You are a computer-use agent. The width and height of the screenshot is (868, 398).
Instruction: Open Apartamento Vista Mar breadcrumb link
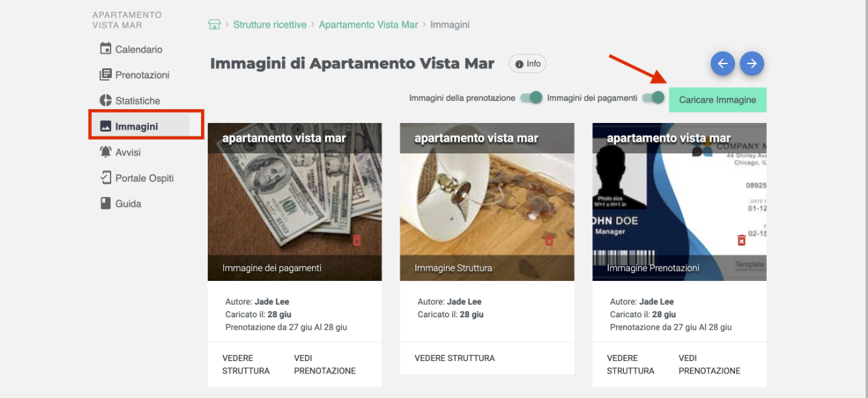pyautogui.click(x=368, y=24)
